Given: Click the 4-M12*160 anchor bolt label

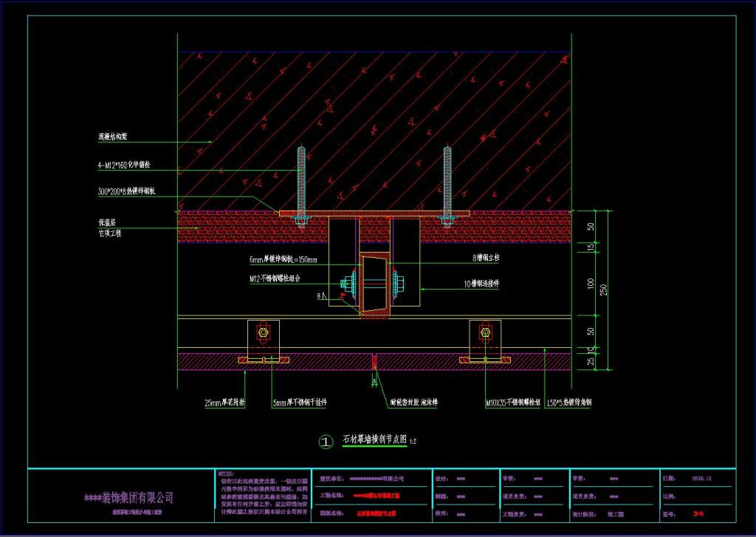Looking at the screenshot, I should coord(124,165).
